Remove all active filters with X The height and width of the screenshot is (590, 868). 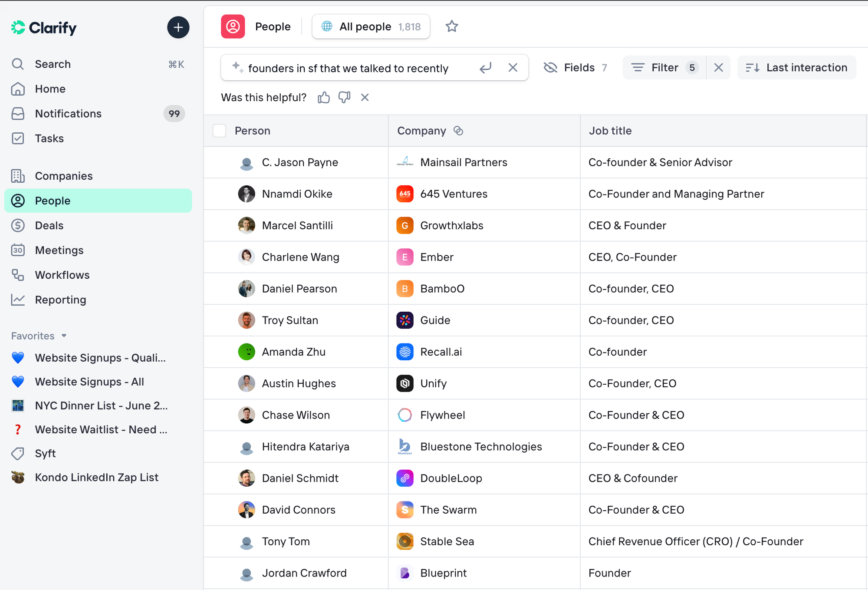(x=718, y=68)
